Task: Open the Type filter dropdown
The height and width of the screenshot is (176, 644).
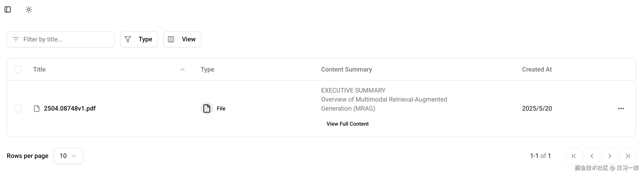Action: click(x=139, y=39)
